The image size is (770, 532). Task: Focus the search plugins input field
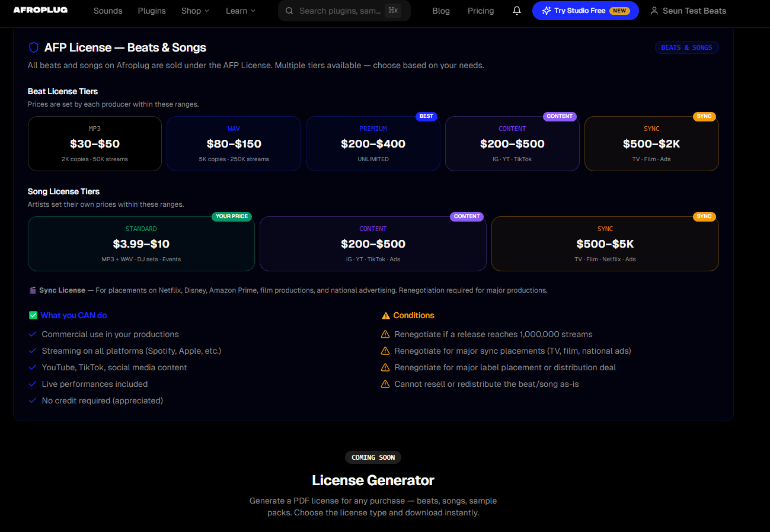coord(340,11)
